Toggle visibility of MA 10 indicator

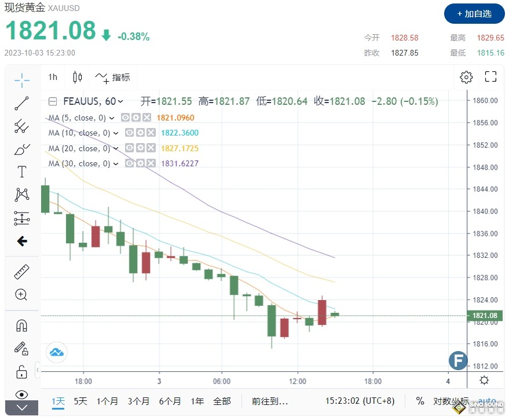[x=129, y=133]
